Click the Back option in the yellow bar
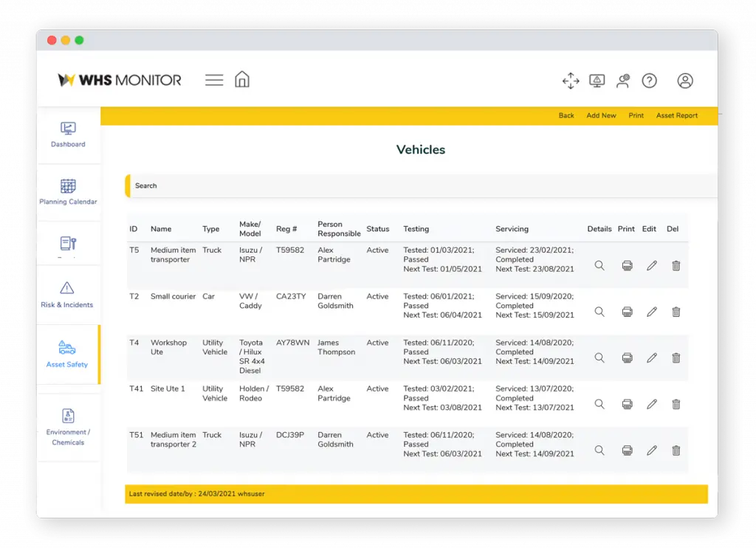Screen dimensions: 756x548 point(566,115)
